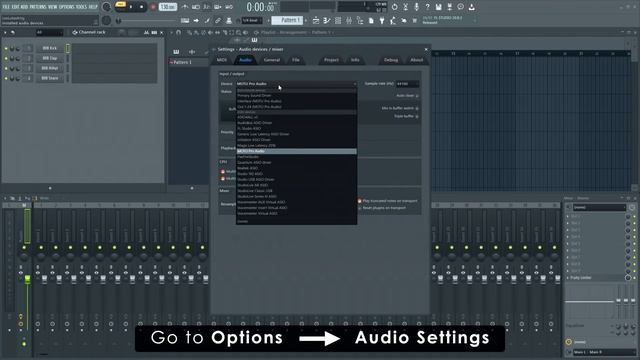Open the mixer input (none) dropdown

point(599,207)
